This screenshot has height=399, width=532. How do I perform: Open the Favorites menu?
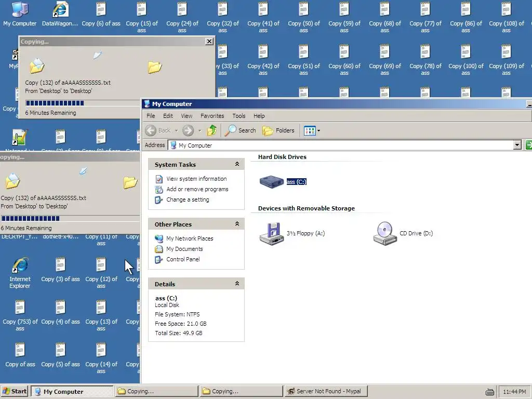tap(212, 116)
